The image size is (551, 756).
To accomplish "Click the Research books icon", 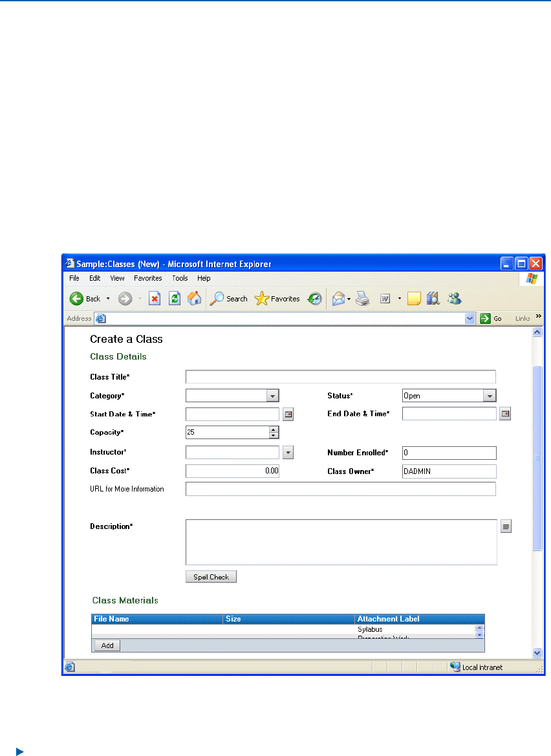I will point(433,299).
